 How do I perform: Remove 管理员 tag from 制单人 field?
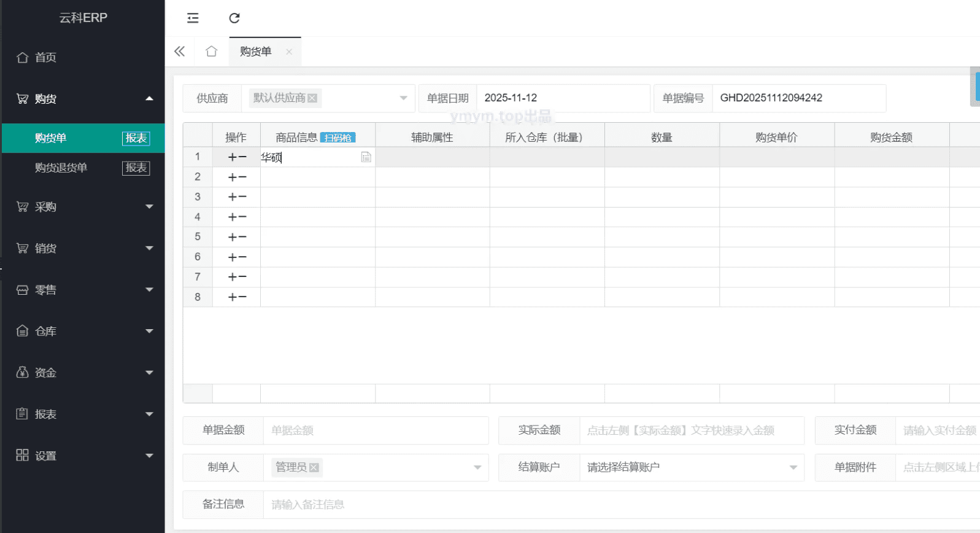pyautogui.click(x=314, y=467)
